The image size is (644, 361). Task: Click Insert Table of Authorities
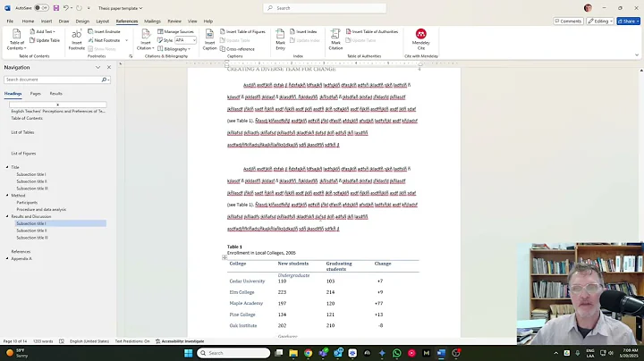click(372, 31)
